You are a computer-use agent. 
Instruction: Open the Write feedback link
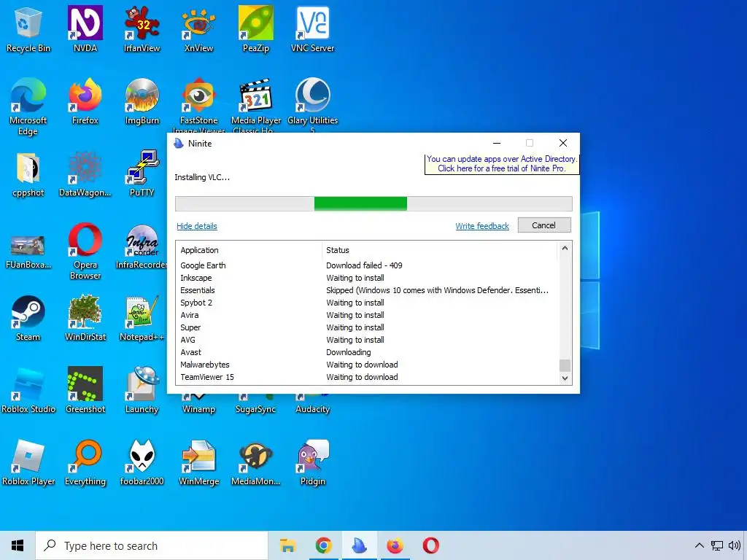(482, 226)
